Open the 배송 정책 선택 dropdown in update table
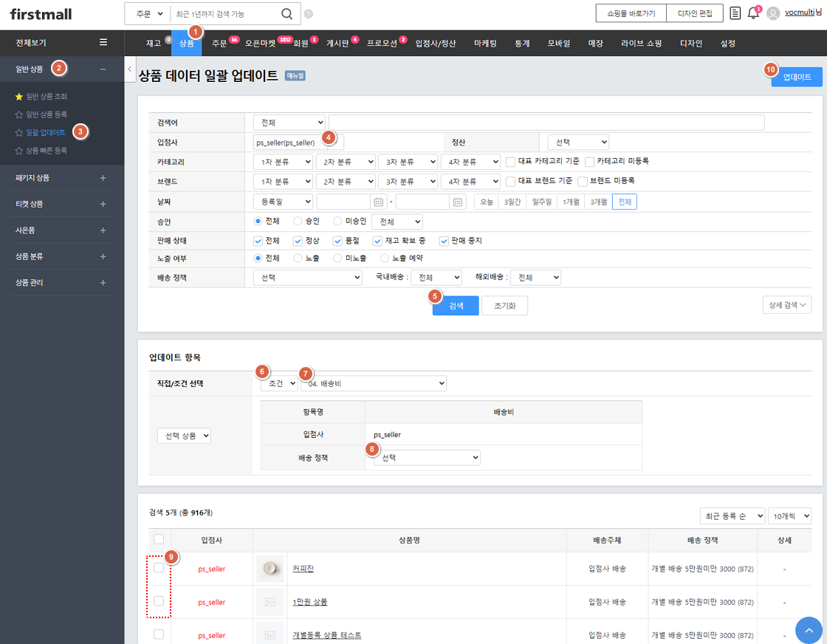827x644 pixels. pyautogui.click(x=427, y=458)
